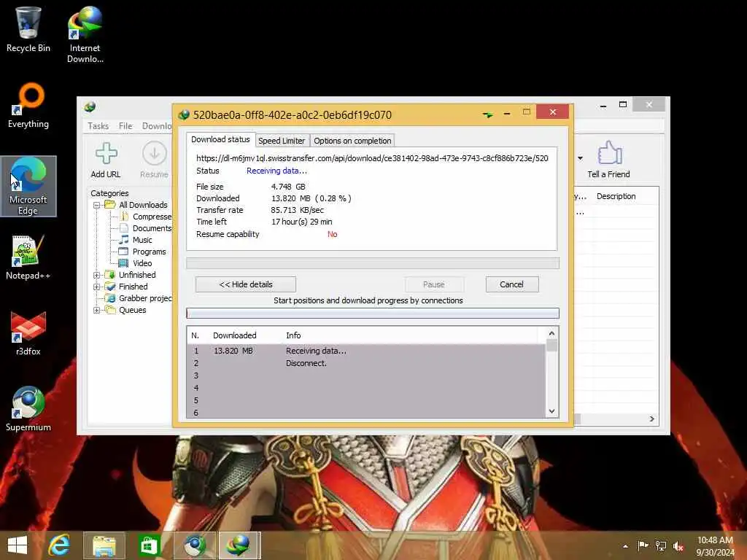Viewport: 747px width, 560px height.
Task: Click Hide details button
Action: pyautogui.click(x=246, y=284)
